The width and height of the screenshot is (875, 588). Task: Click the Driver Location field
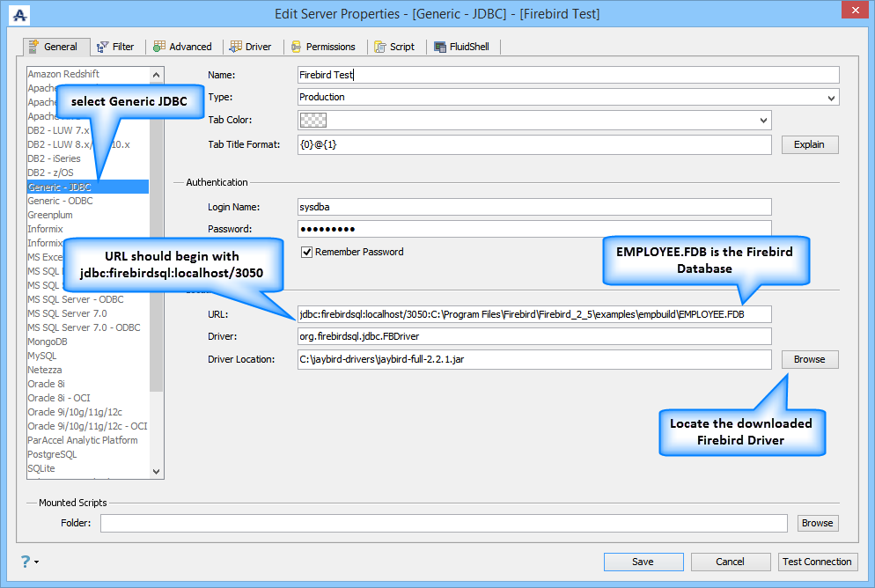[534, 359]
